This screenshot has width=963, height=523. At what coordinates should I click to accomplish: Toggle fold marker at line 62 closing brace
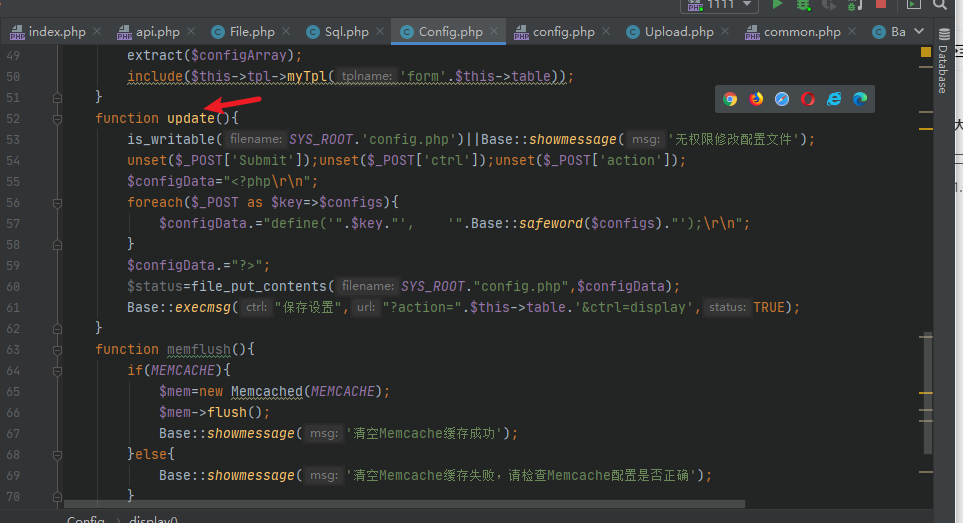(57, 329)
